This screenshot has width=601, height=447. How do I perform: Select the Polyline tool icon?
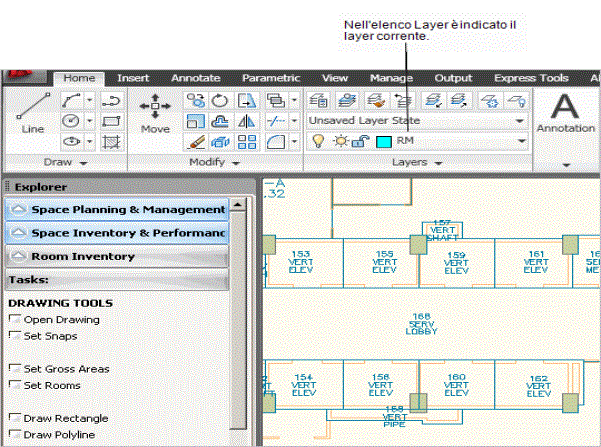(71, 101)
